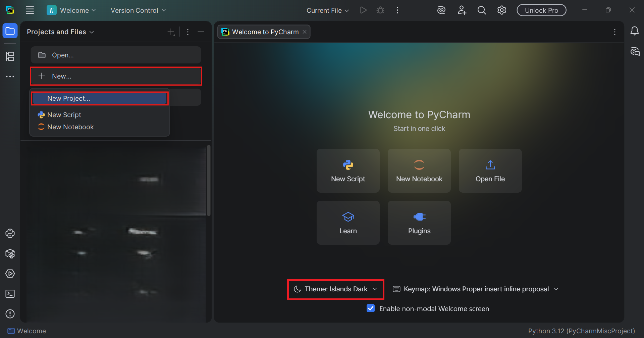Viewport: 644px width, 338px height.
Task: Expand the Version Control dropdown
Action: pyautogui.click(x=138, y=10)
